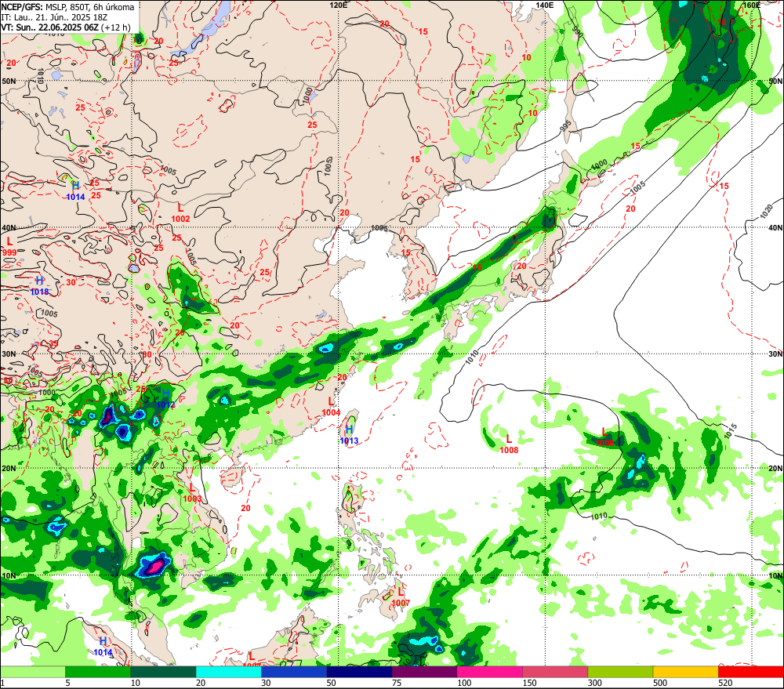
Task: Select the green 5–10 mm legend swatch
Action: [x=98, y=672]
